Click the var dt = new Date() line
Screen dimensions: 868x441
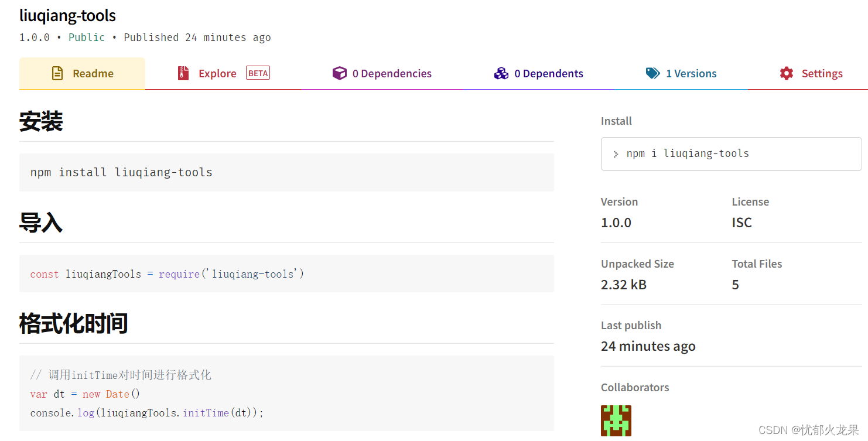[x=85, y=394]
